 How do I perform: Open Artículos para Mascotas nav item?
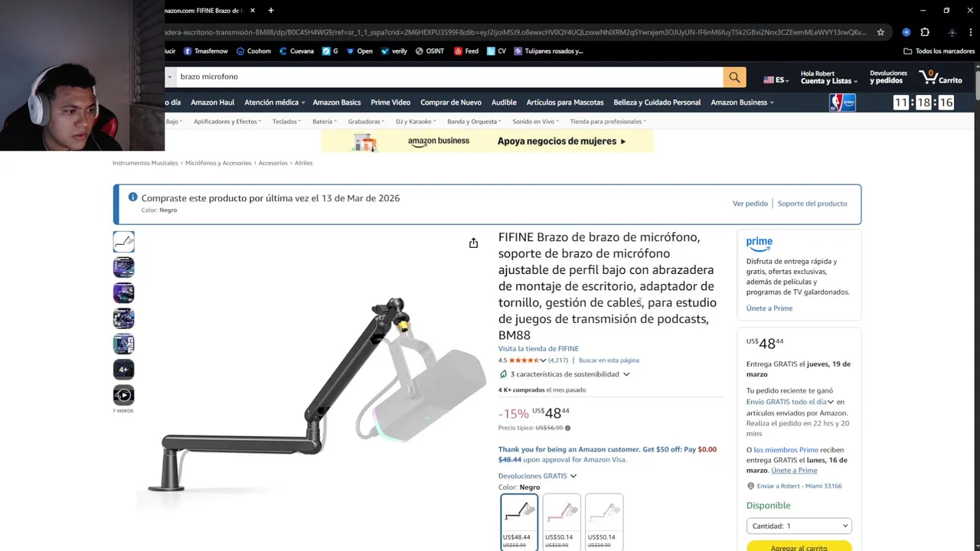coord(565,103)
